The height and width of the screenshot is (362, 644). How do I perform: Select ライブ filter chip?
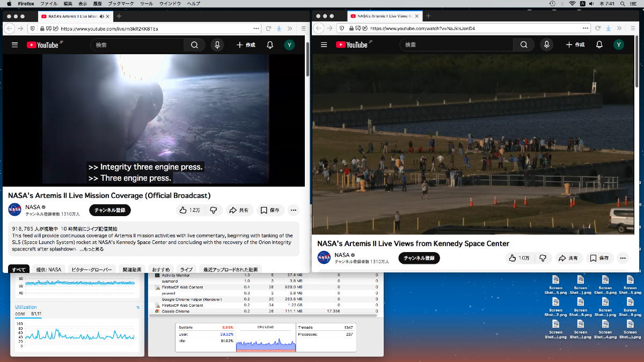pyautogui.click(x=186, y=269)
